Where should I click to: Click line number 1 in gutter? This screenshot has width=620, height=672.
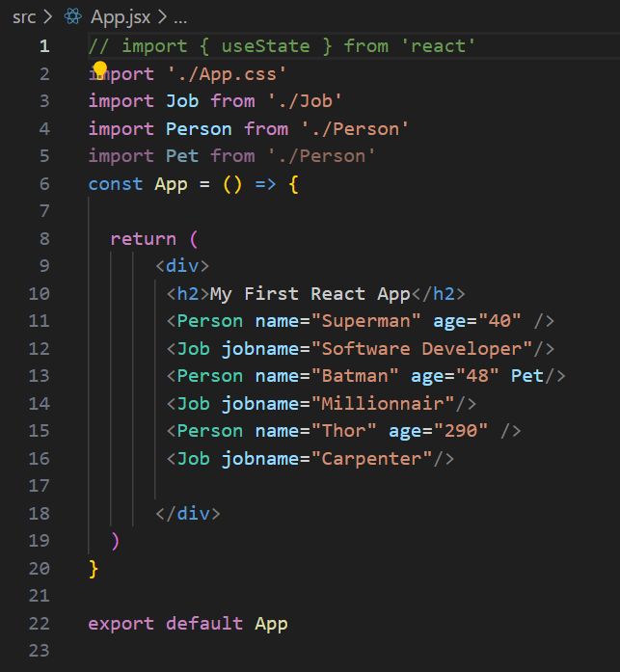coord(44,46)
